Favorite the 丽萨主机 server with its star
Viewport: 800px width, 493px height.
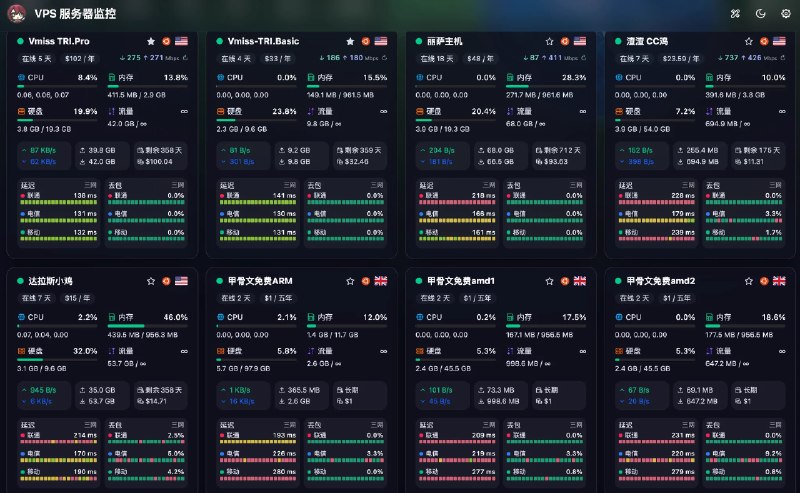[549, 41]
